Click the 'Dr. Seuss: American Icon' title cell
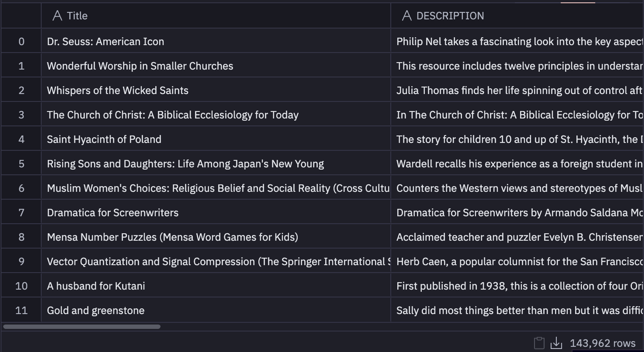This screenshot has width=644, height=352. (216, 42)
